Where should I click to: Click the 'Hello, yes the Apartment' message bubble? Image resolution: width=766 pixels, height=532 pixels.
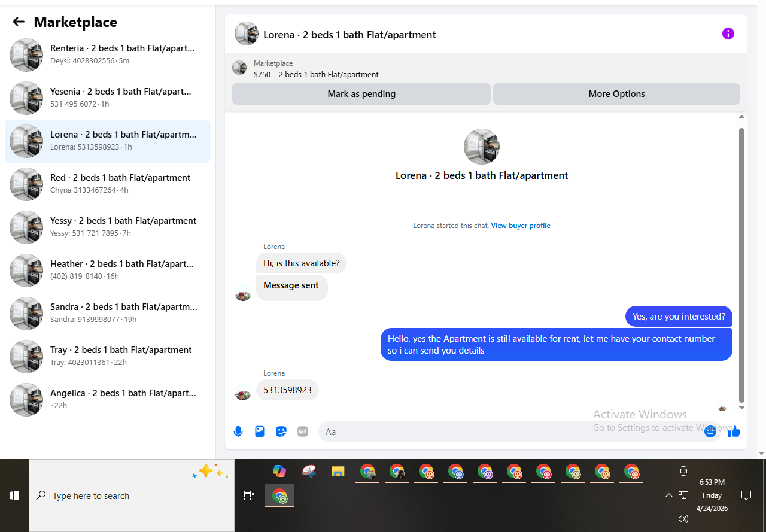click(557, 345)
